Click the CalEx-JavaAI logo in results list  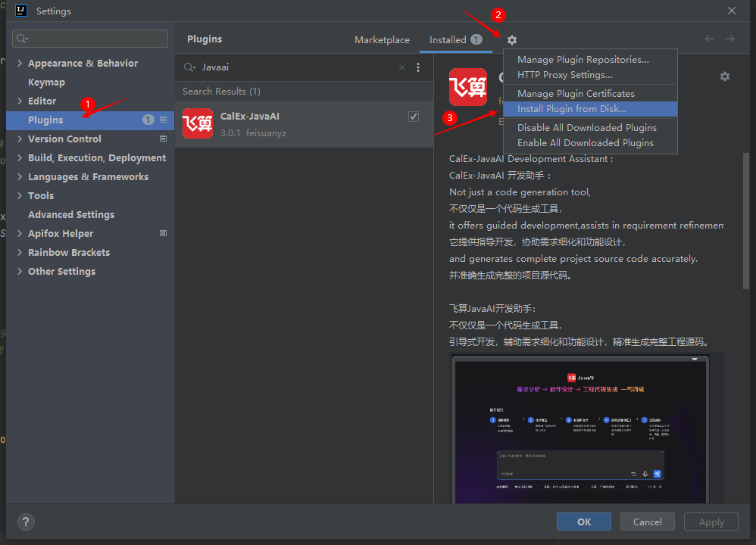tap(198, 123)
